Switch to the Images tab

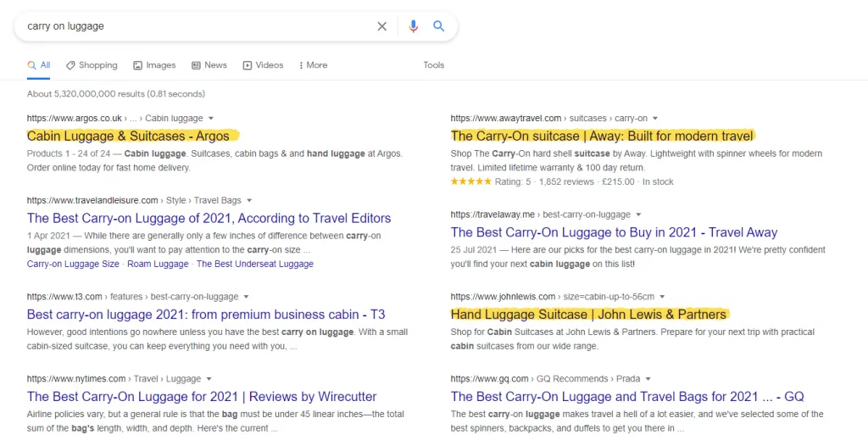click(x=154, y=65)
